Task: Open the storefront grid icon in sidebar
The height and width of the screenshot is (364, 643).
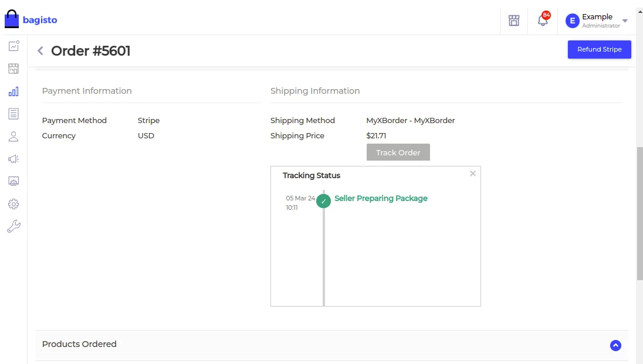Action: (13, 69)
